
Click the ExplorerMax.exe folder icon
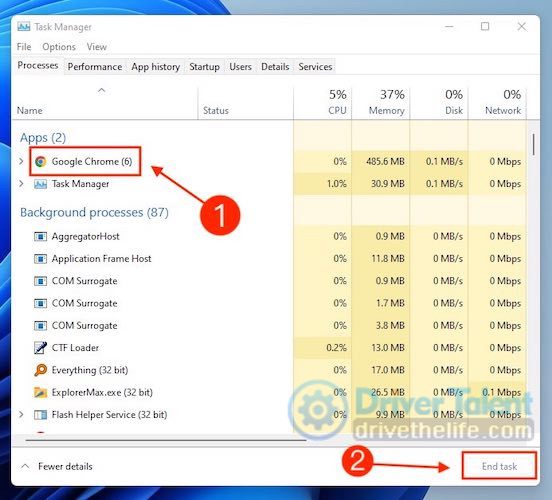click(40, 392)
